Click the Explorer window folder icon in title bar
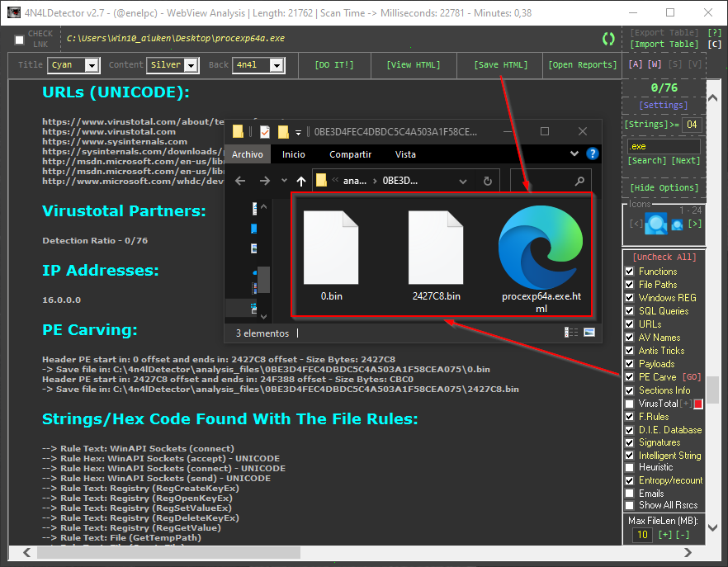The height and width of the screenshot is (567, 728). 239,132
